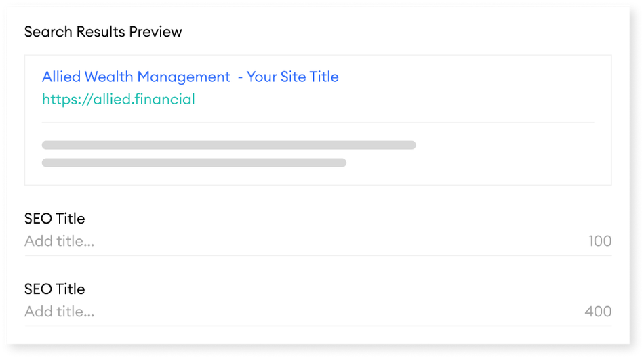Screen dimensions: 644x359
Task: Focus the SEO Title field with 400 limit
Action: (318, 312)
